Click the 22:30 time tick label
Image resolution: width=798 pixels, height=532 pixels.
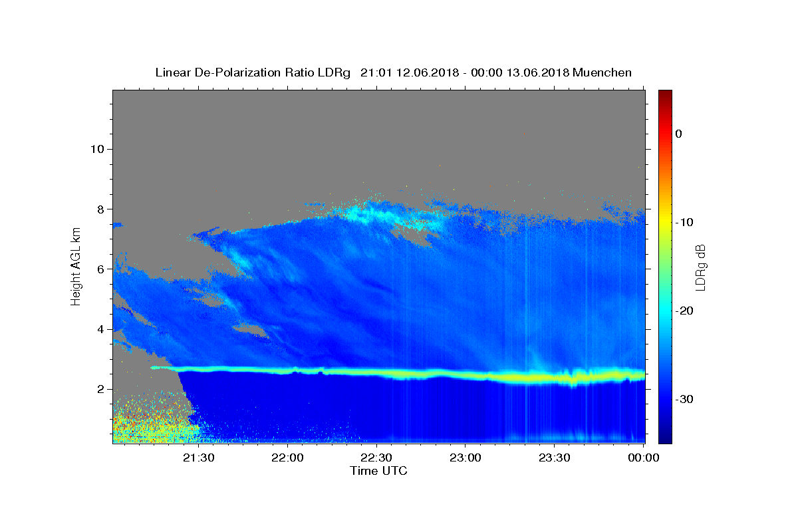point(376,458)
